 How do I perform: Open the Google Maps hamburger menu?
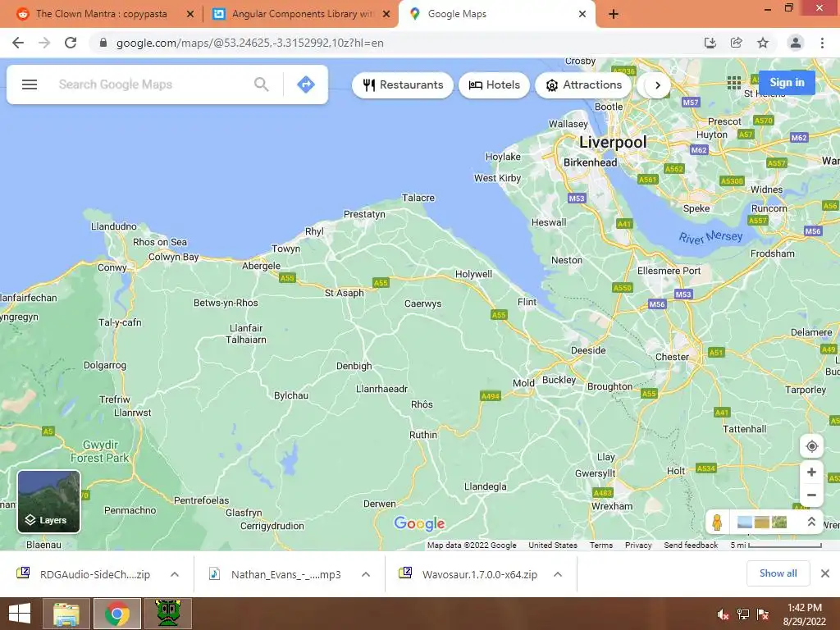coord(30,84)
